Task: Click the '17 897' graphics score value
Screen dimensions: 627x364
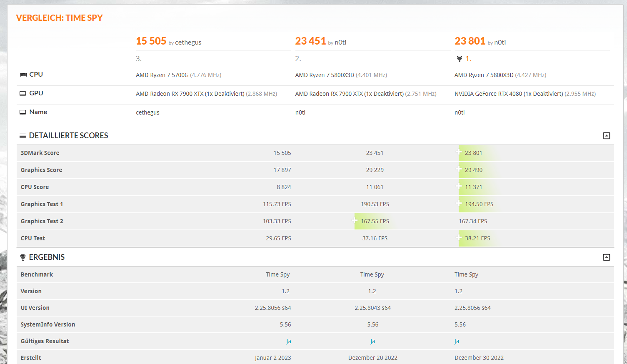Action: click(x=282, y=170)
